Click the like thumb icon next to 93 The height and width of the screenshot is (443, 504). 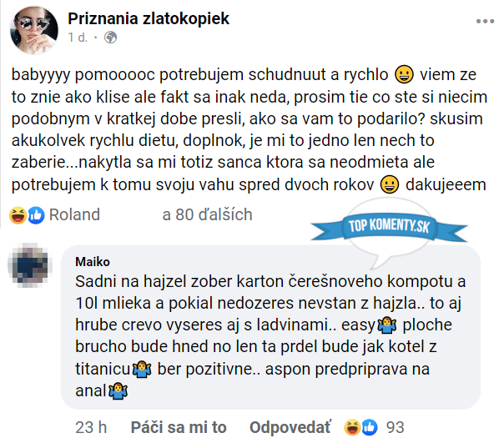369,427
